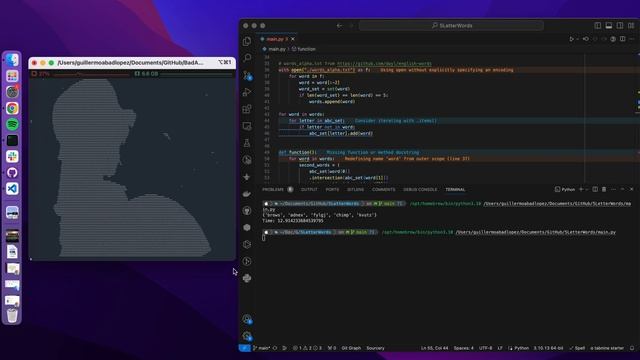Open the Remote Explorer activity bar icon

[247, 126]
